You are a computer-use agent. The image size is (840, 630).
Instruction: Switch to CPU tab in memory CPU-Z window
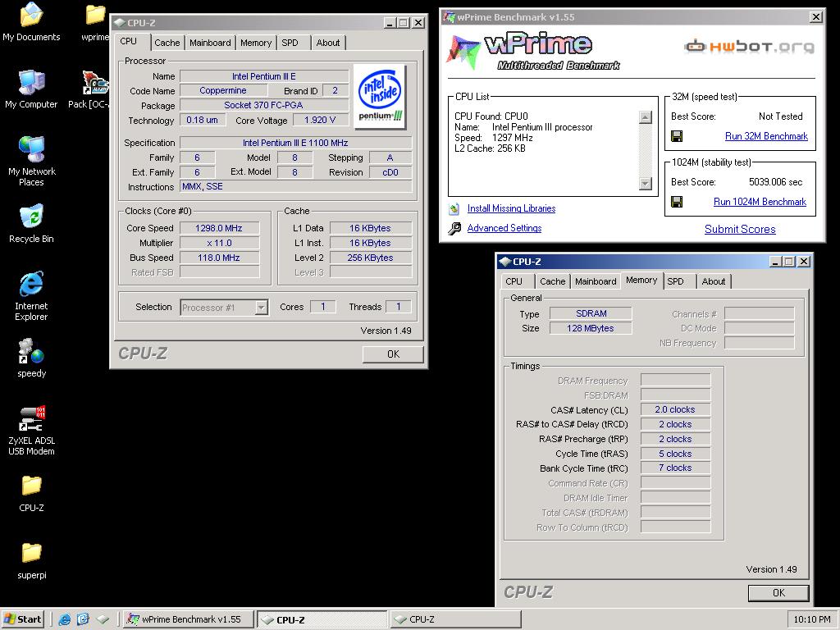[x=518, y=281]
